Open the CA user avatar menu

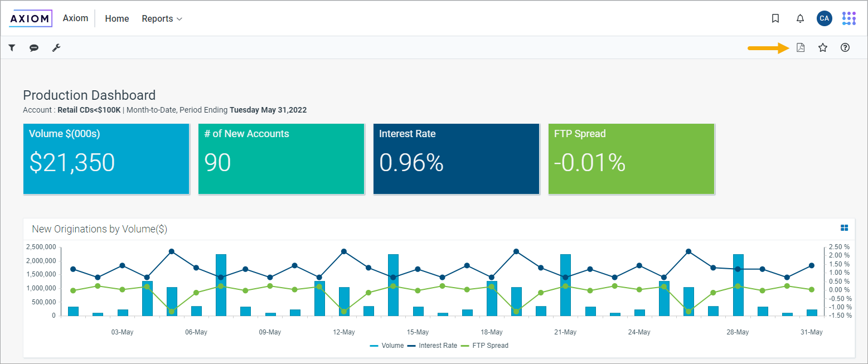point(824,18)
